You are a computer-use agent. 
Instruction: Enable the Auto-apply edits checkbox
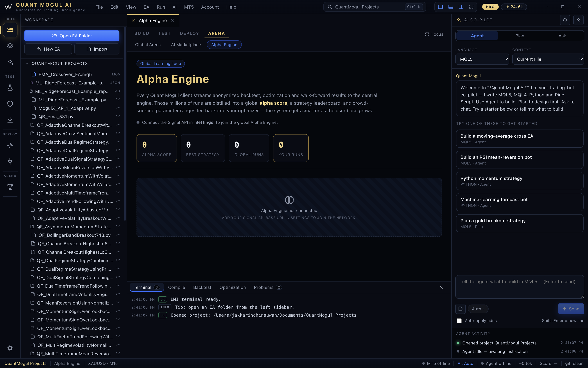pyautogui.click(x=459, y=321)
